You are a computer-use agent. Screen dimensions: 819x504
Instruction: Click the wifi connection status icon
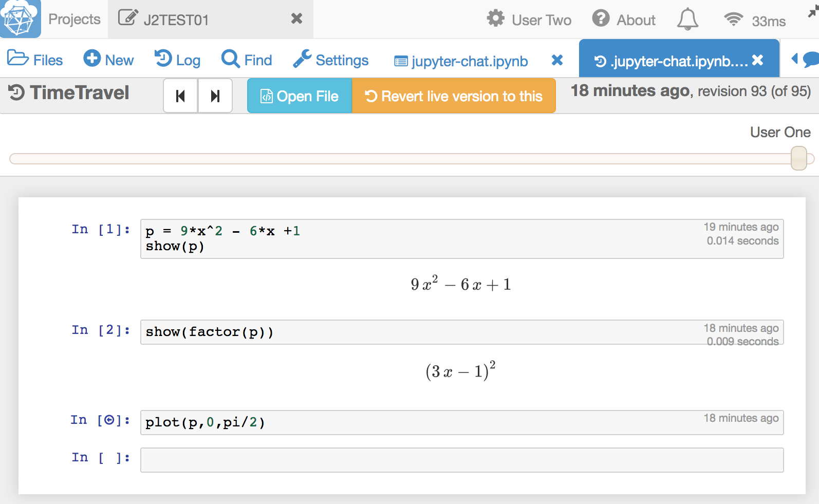coord(733,20)
